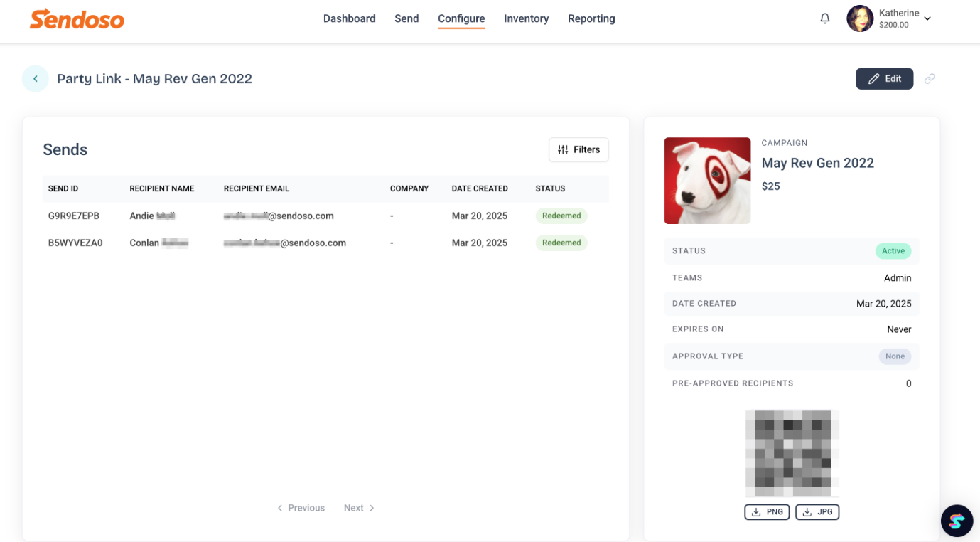Click date created in B5WYVEZA0 row
Viewport: 980px width, 542px height.
[480, 243]
